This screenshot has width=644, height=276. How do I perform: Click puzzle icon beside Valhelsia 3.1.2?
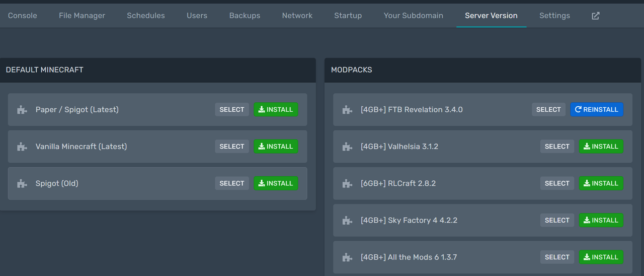(x=347, y=147)
